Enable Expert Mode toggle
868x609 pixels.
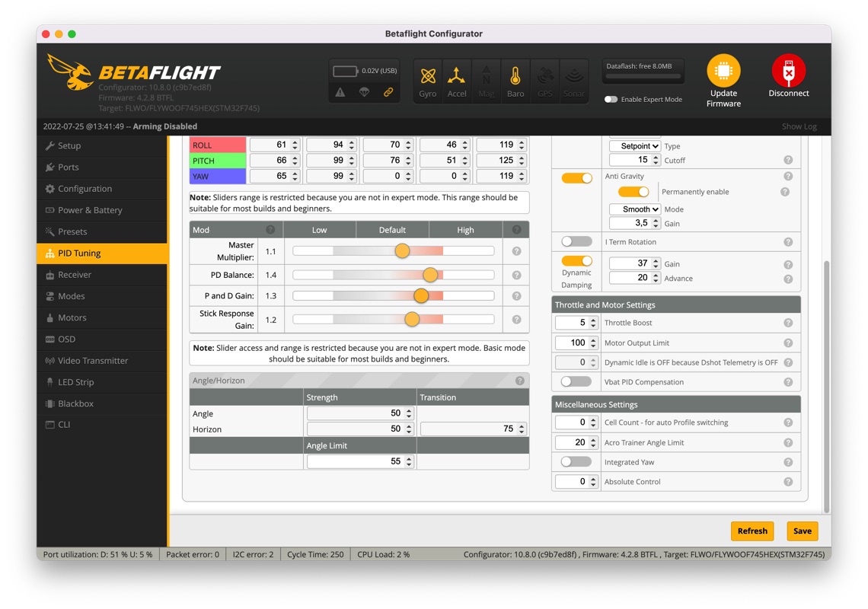click(x=611, y=100)
